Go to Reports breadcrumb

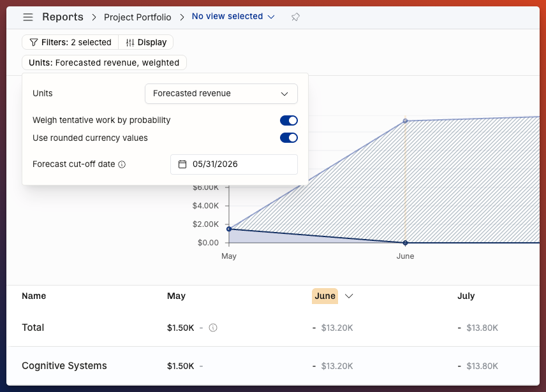(x=63, y=17)
